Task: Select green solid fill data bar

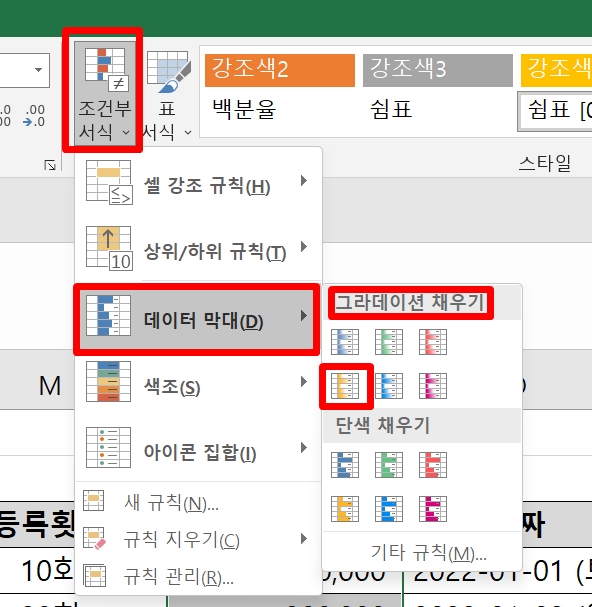Action: pyautogui.click(x=389, y=465)
